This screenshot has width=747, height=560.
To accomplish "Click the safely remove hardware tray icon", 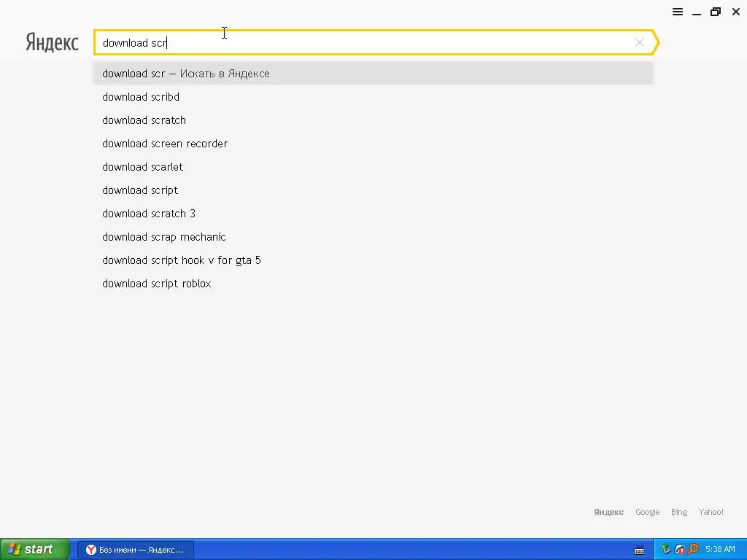I will click(666, 549).
